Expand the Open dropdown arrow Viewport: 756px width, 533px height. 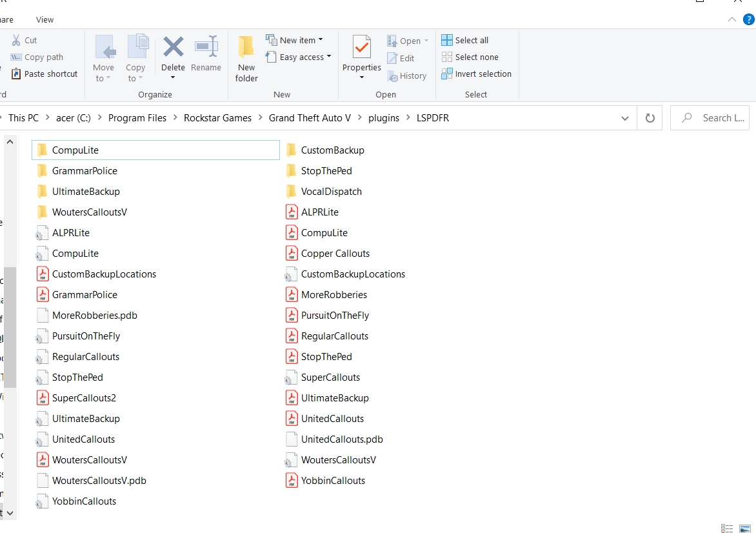click(426, 41)
